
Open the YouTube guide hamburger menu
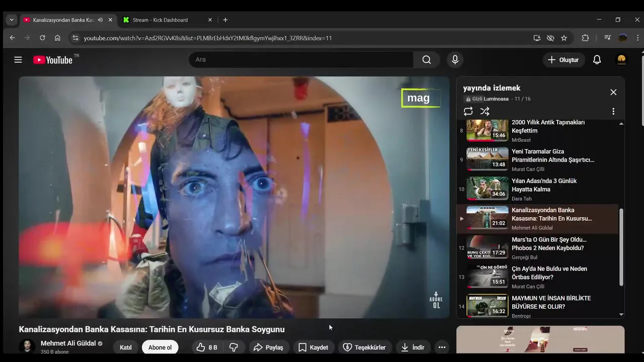pyautogui.click(x=18, y=60)
